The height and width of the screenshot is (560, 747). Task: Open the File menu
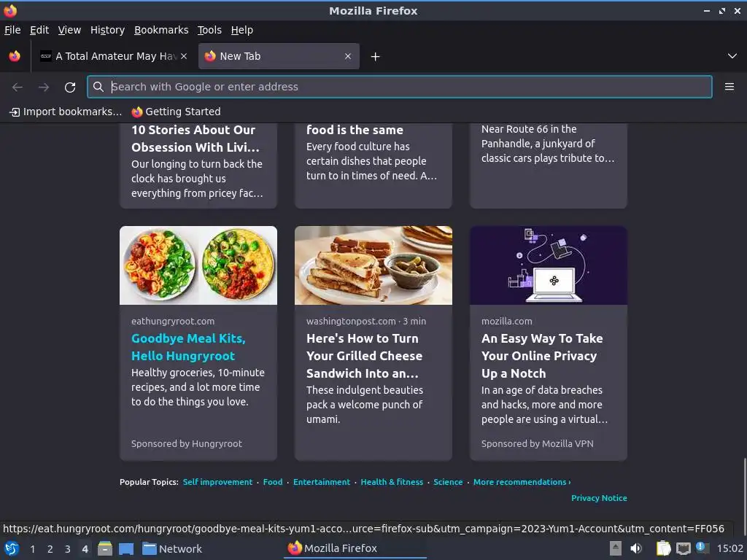tap(12, 30)
